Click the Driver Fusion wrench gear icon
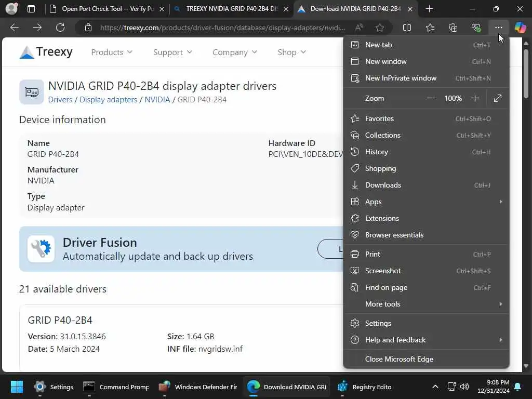 (x=41, y=249)
